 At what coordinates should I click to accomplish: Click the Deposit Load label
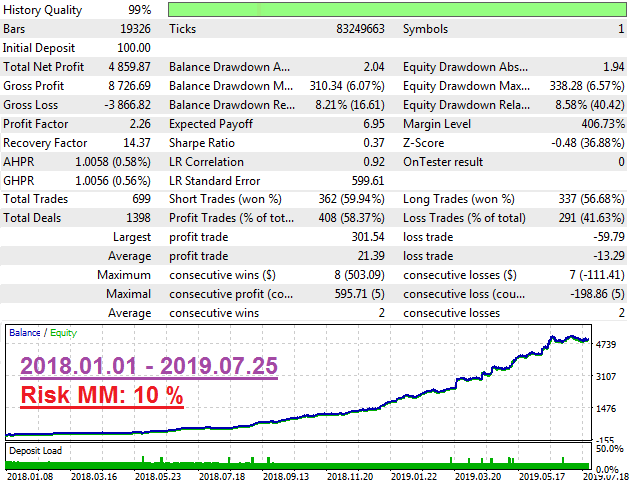(x=36, y=451)
